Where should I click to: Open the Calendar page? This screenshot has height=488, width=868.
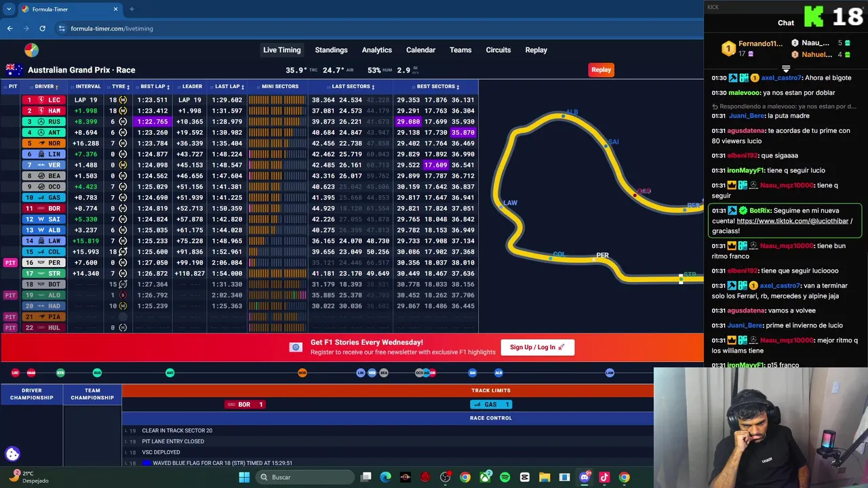pyautogui.click(x=420, y=50)
